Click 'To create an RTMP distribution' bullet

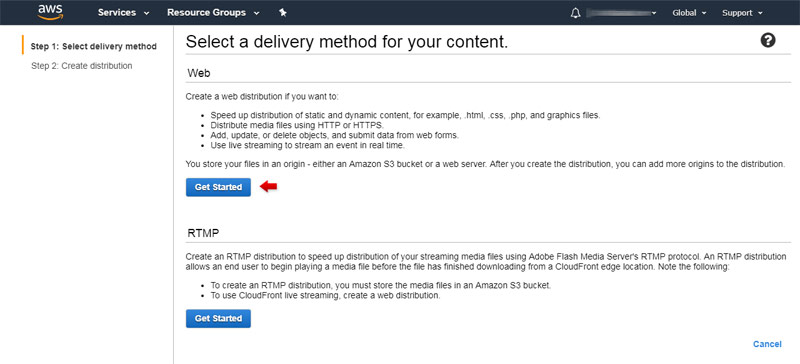(381, 285)
